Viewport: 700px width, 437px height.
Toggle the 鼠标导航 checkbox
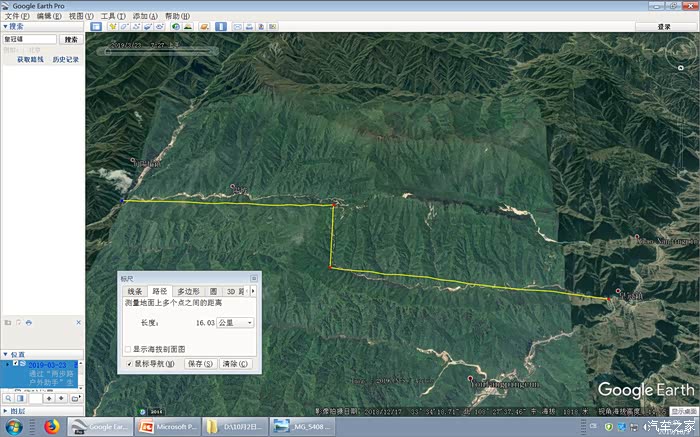point(128,363)
